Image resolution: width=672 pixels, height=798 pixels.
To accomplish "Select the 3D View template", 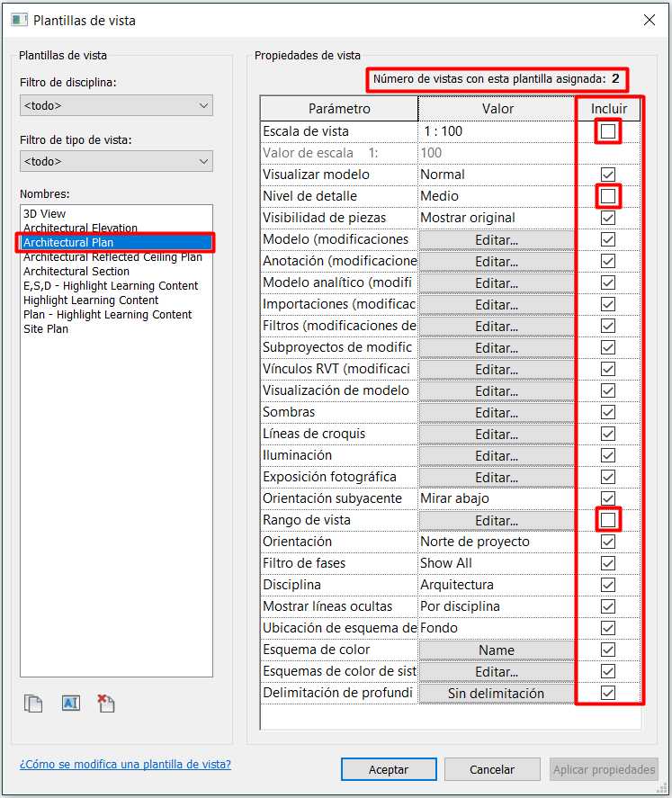I will [x=116, y=214].
